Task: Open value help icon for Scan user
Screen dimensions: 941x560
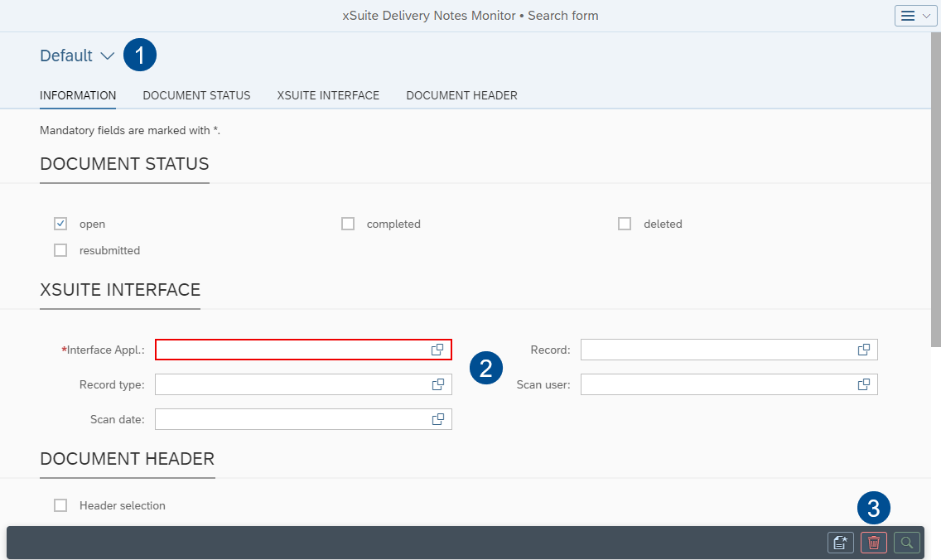Action: (863, 384)
